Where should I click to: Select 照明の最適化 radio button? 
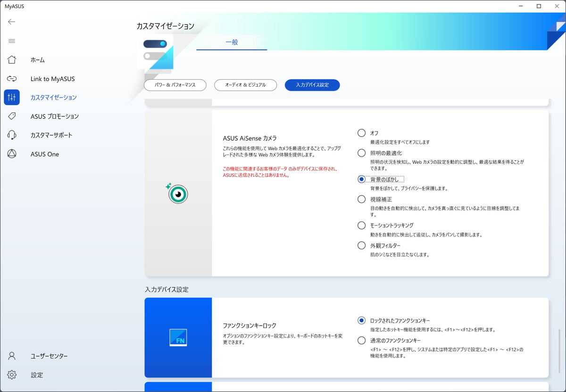(x=361, y=153)
